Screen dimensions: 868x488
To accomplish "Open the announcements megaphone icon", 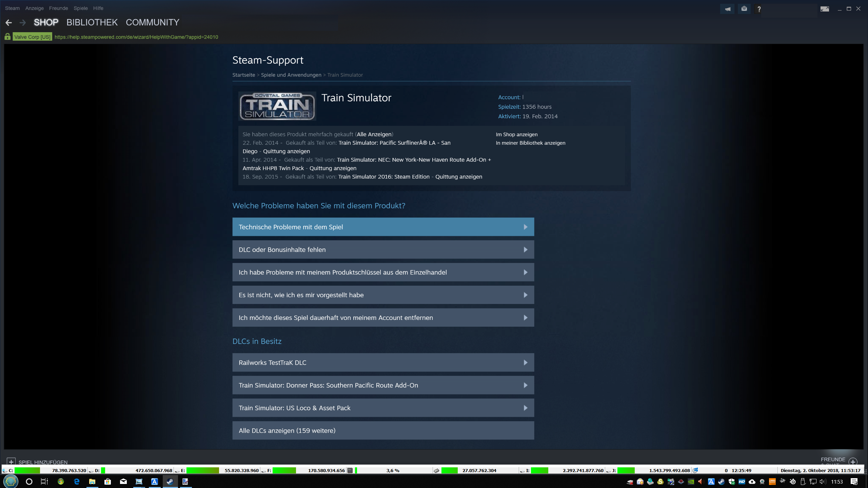I will [727, 9].
